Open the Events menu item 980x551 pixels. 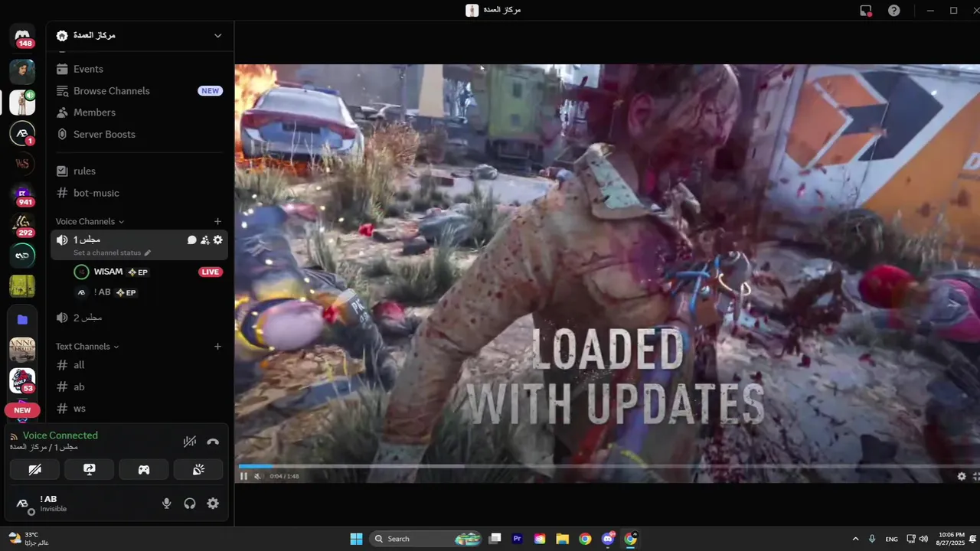pos(139,69)
